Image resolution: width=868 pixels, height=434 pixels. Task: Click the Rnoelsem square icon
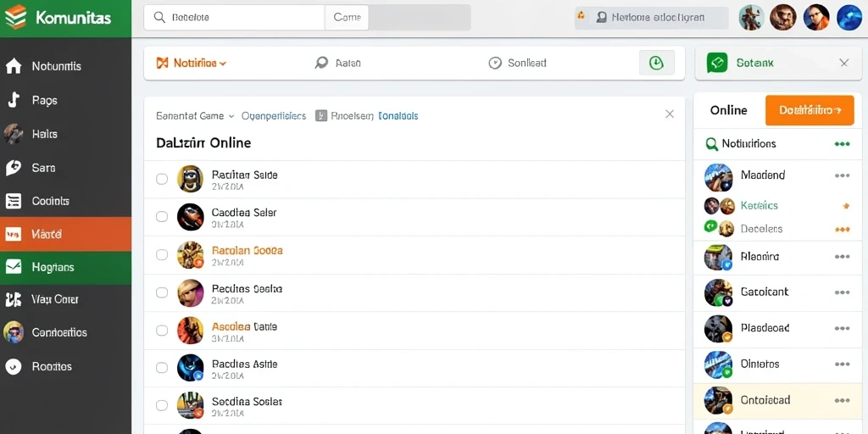[320, 115]
